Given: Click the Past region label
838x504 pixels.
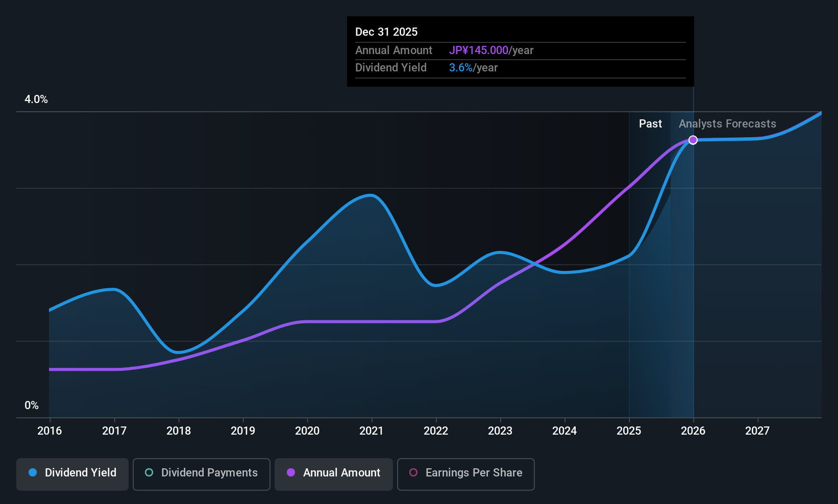Looking at the screenshot, I should [650, 124].
